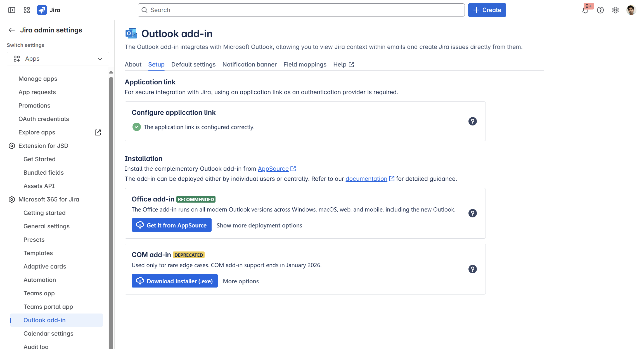Click help icon in Configure application link
This screenshot has height=349, width=644.
[472, 121]
